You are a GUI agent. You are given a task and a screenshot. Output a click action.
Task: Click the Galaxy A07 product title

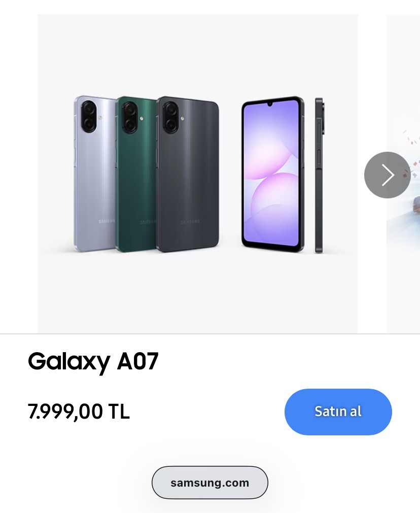click(x=93, y=362)
